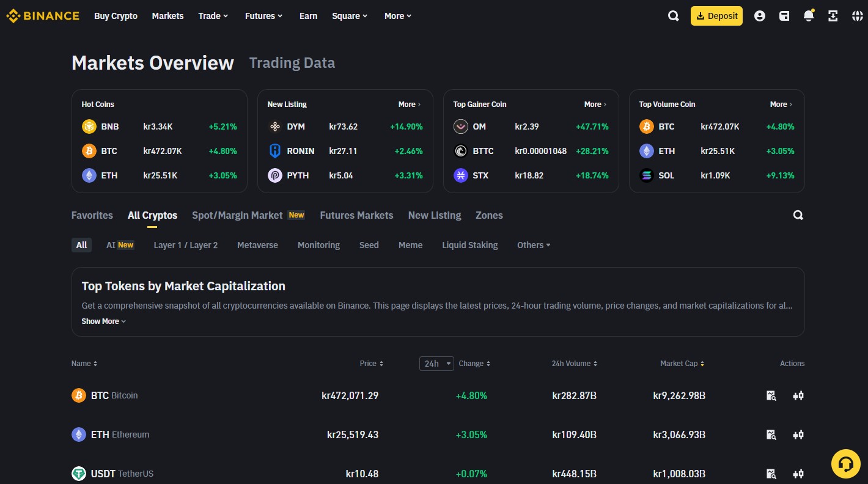
Task: Open the trade icon in the USDT row
Action: point(798,474)
